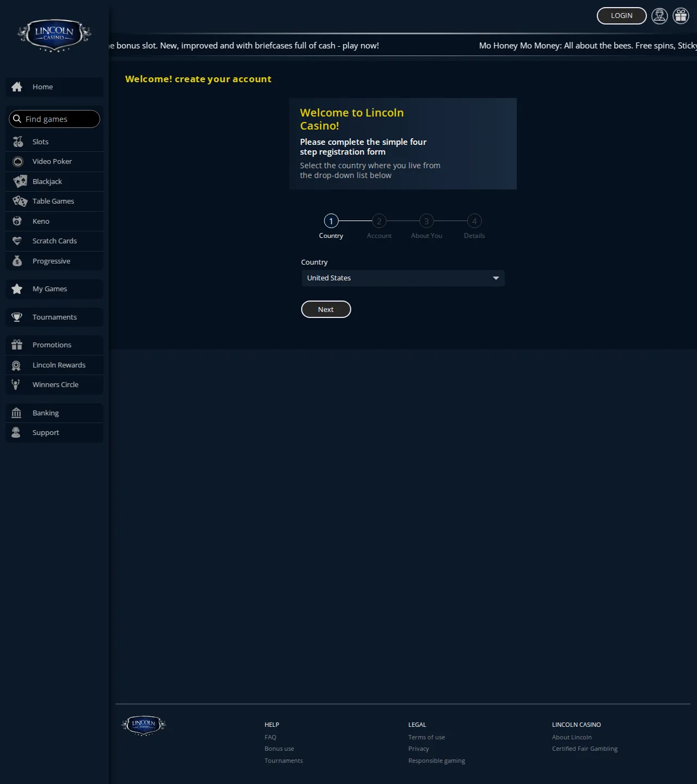Click the Scratch Cards icon
Screen dimensions: 697x784
pos(17,241)
